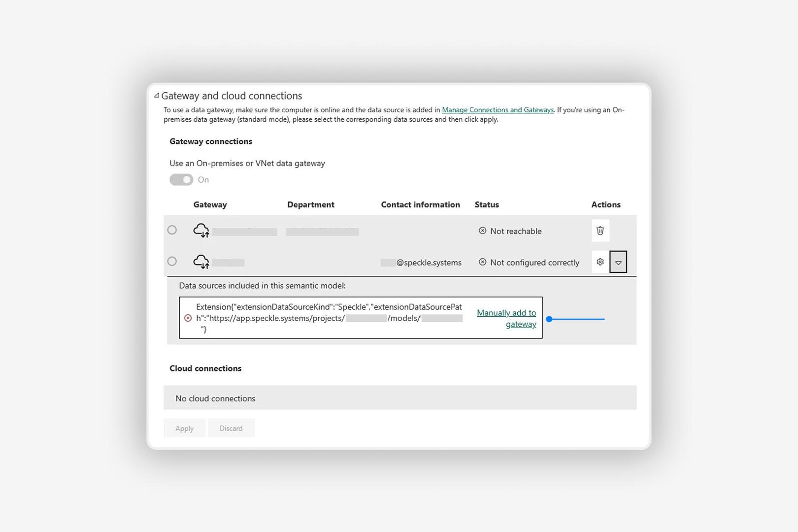This screenshot has width=798, height=532.
Task: Click the blue slider handle beside the data source box
Action: point(548,319)
